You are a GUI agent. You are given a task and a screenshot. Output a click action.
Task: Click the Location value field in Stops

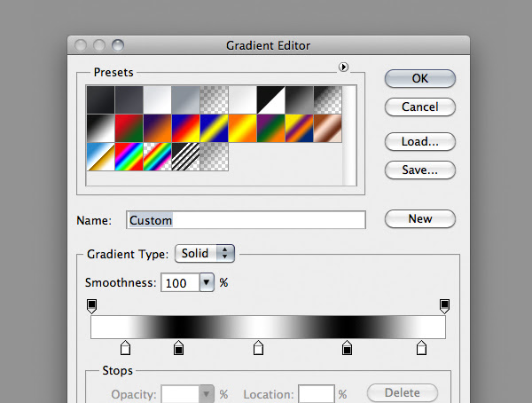point(317,394)
